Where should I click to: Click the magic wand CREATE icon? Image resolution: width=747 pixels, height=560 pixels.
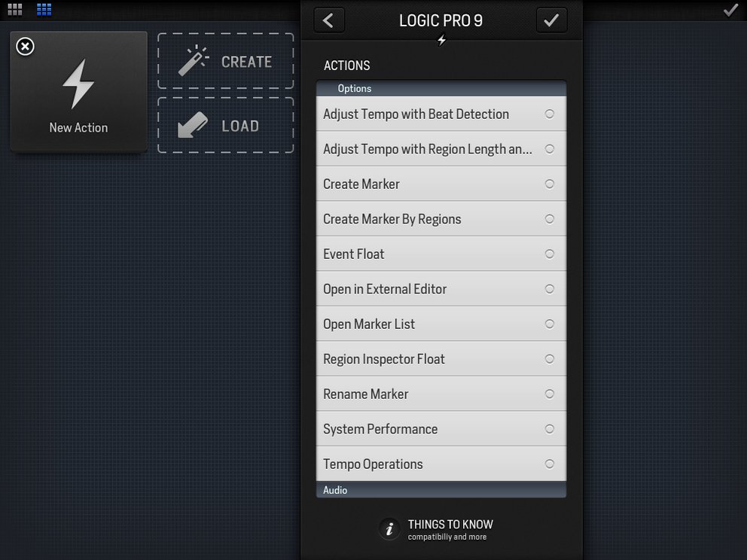193,60
